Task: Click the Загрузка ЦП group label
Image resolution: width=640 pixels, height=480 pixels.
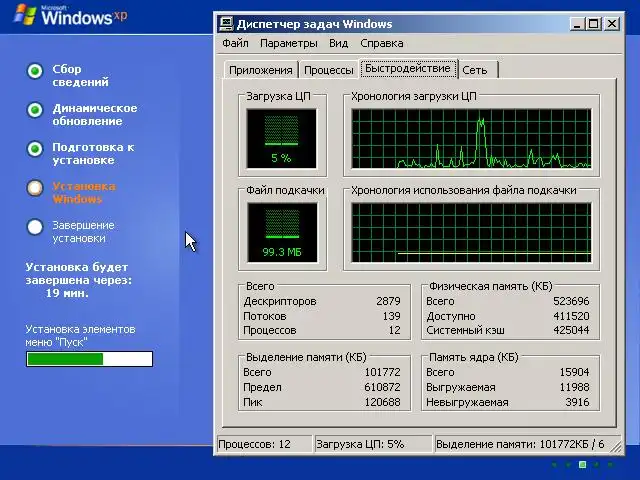Action: pos(278,96)
